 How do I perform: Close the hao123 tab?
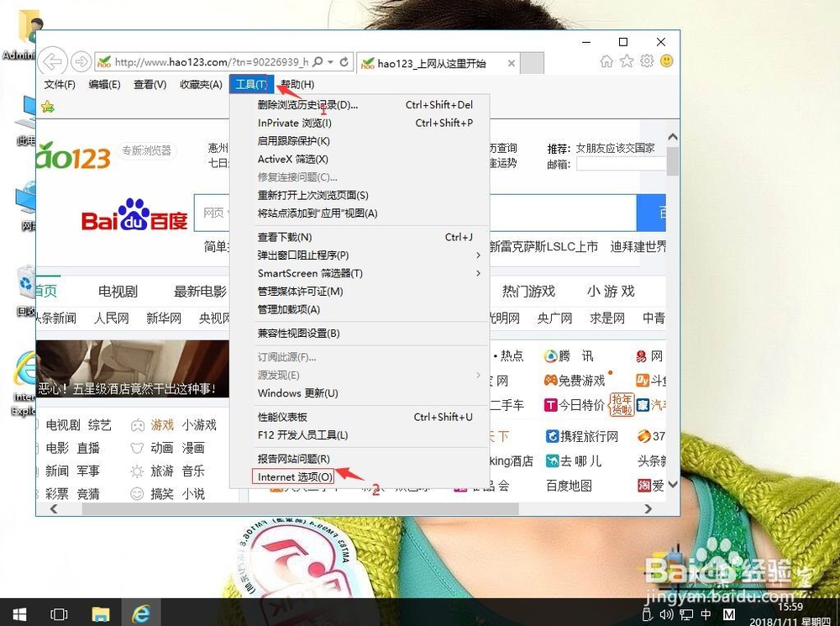click(x=512, y=63)
